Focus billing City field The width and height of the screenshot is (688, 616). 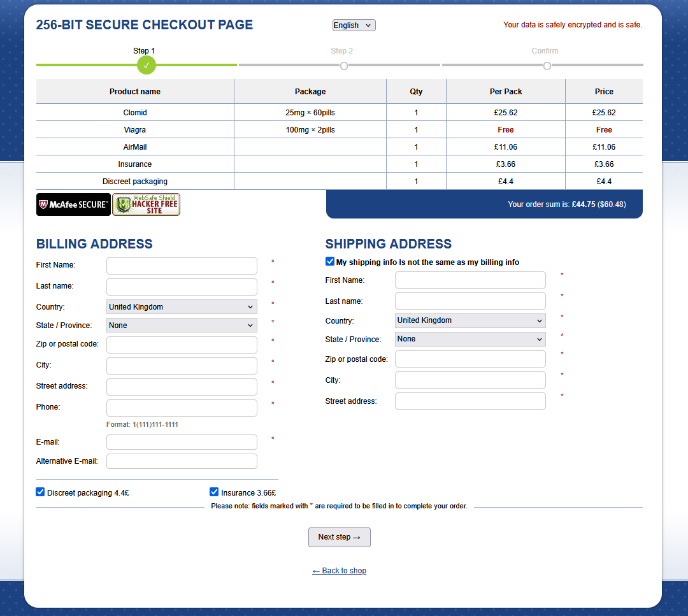[x=182, y=366]
